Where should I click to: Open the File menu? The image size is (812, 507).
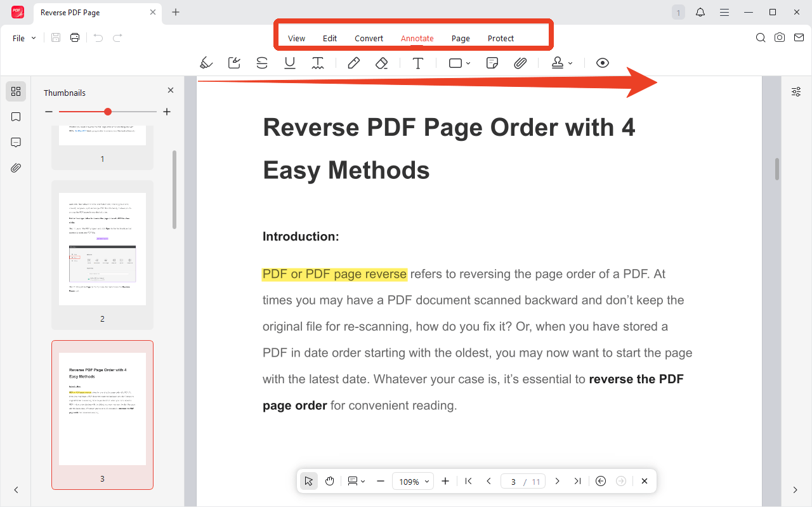tap(24, 38)
